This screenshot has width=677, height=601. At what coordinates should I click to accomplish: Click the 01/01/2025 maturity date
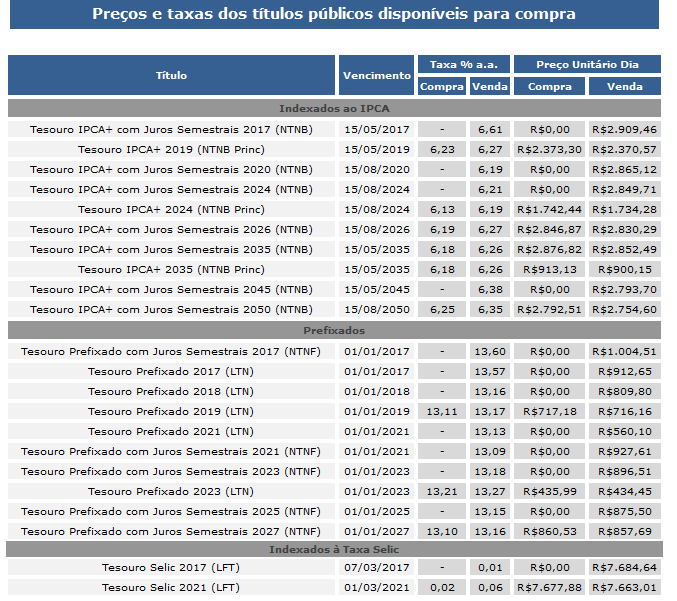(x=376, y=511)
